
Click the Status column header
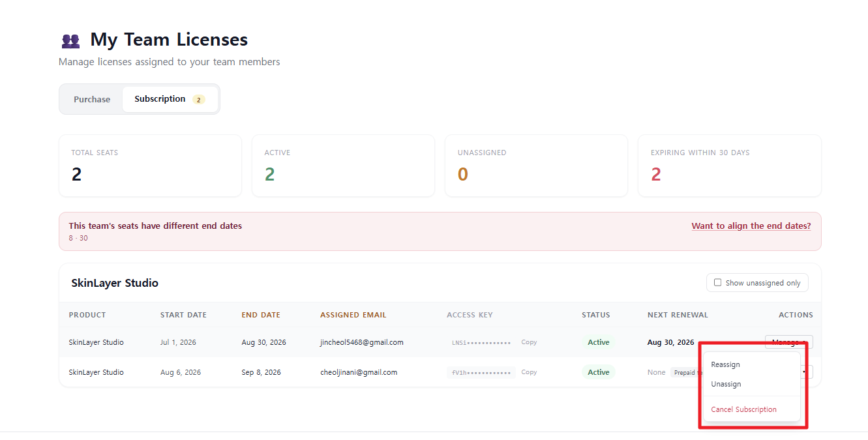click(596, 315)
